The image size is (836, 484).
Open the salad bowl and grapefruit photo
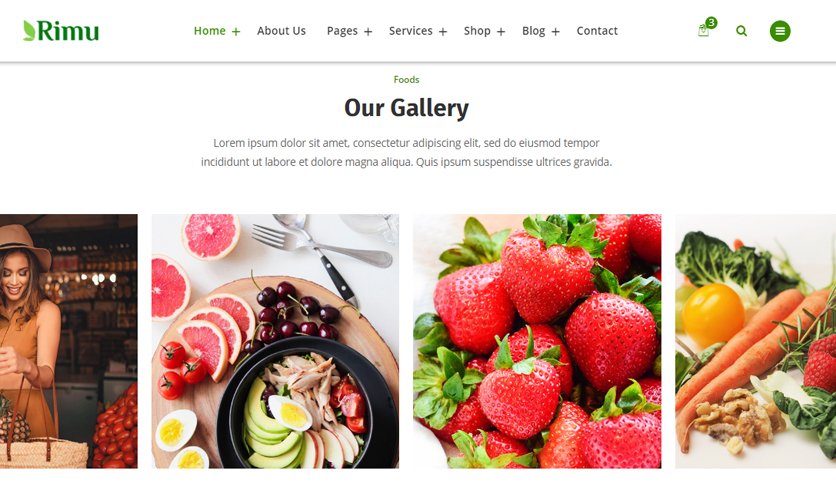(x=275, y=341)
